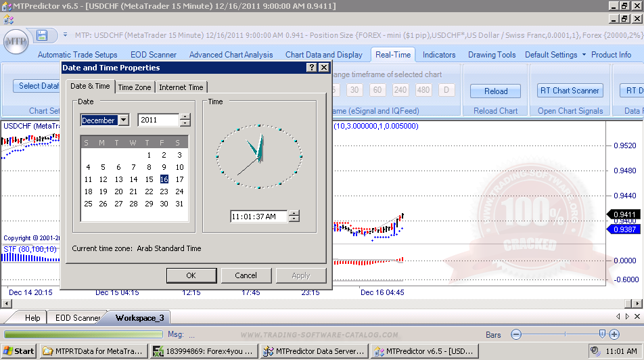Viewport: 644px width, 360px height.
Task: Click the round MTP application button
Action: pyautogui.click(x=16, y=41)
